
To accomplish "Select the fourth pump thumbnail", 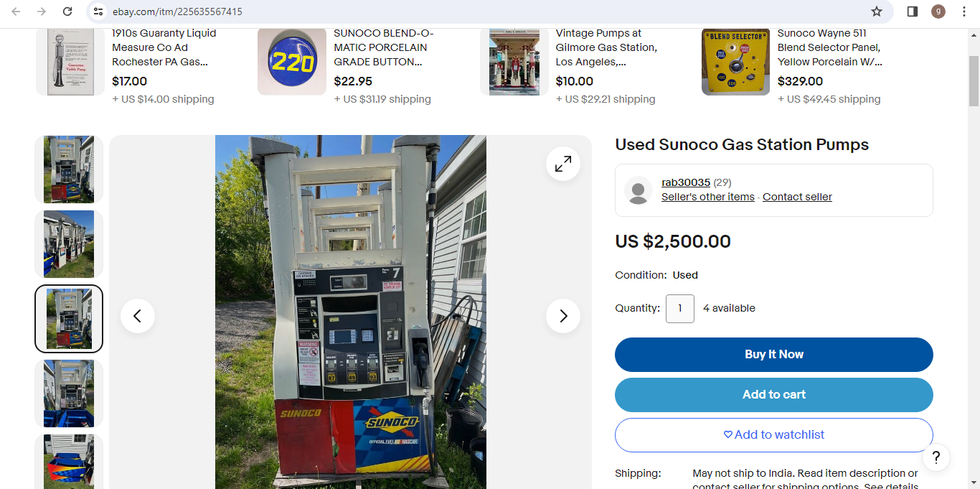I will [69, 393].
